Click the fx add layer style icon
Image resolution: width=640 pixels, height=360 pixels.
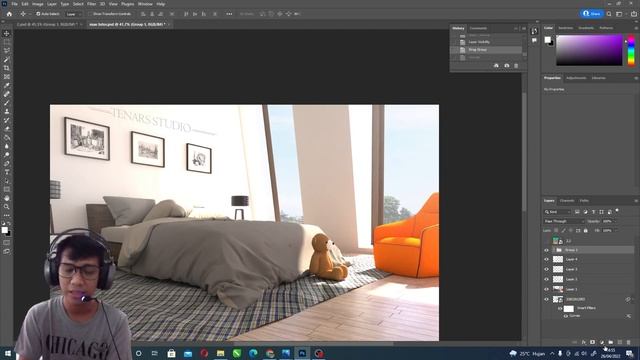[584, 342]
